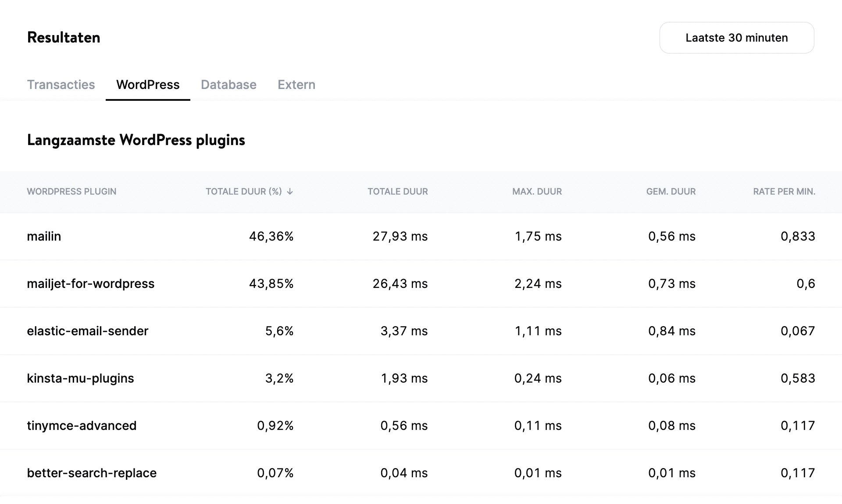Select the WordPress tab
The image size is (842, 504).
click(x=147, y=85)
